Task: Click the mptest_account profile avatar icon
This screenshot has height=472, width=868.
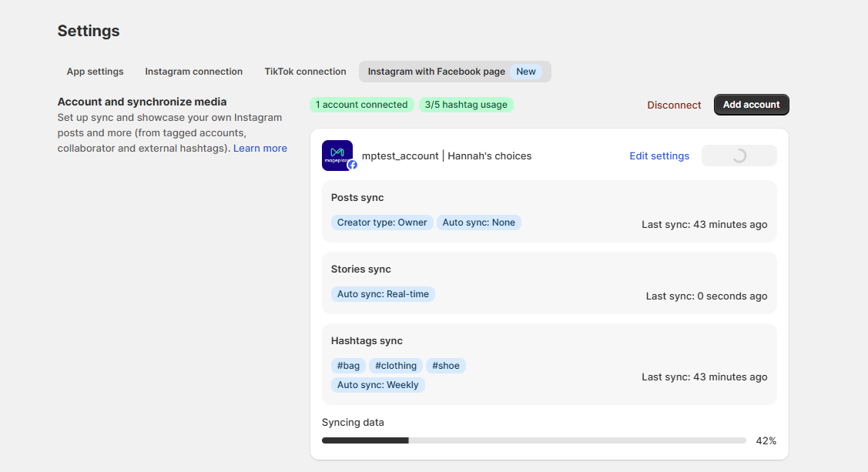Action: (337, 155)
